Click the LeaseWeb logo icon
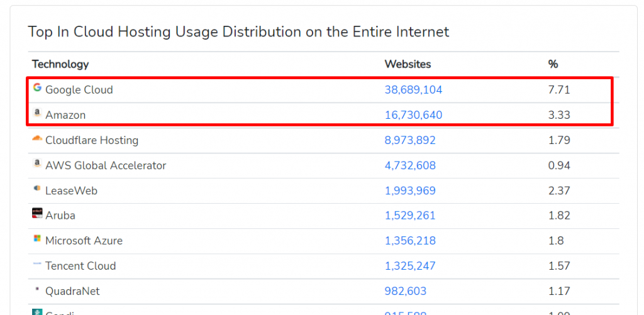Screen dimensions: 644x315 click(x=37, y=189)
